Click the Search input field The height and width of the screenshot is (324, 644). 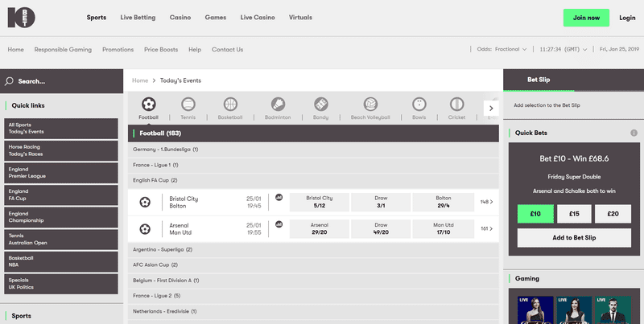tap(63, 81)
